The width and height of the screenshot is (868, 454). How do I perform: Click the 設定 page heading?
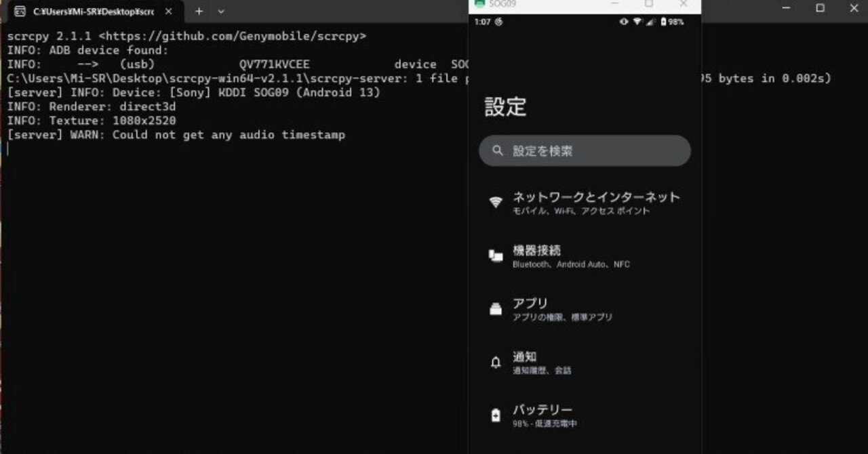tap(506, 107)
